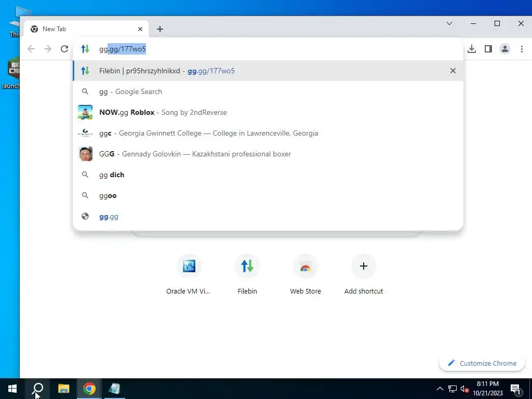Select the gg - Google Search suggestion
The image size is (532, 399).
268,91
